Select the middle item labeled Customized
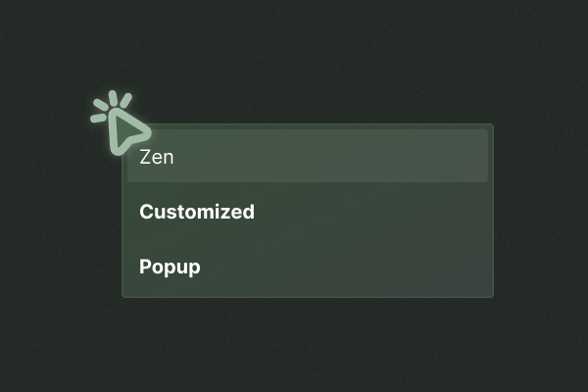Screen dimensions: 588x392 point(308,212)
